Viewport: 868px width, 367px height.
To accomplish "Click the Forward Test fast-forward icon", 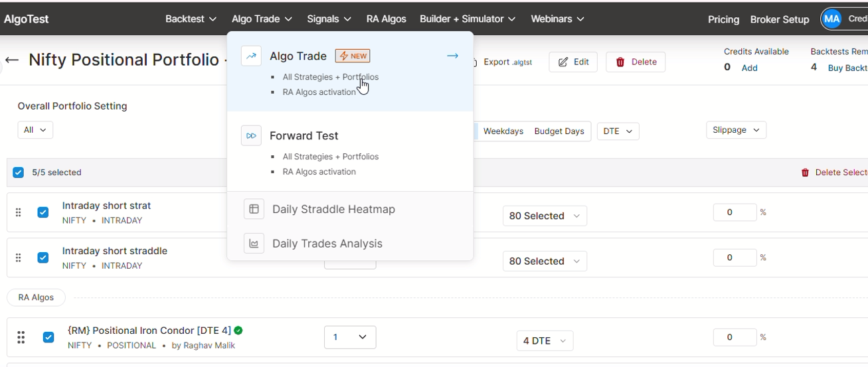I will tap(251, 136).
